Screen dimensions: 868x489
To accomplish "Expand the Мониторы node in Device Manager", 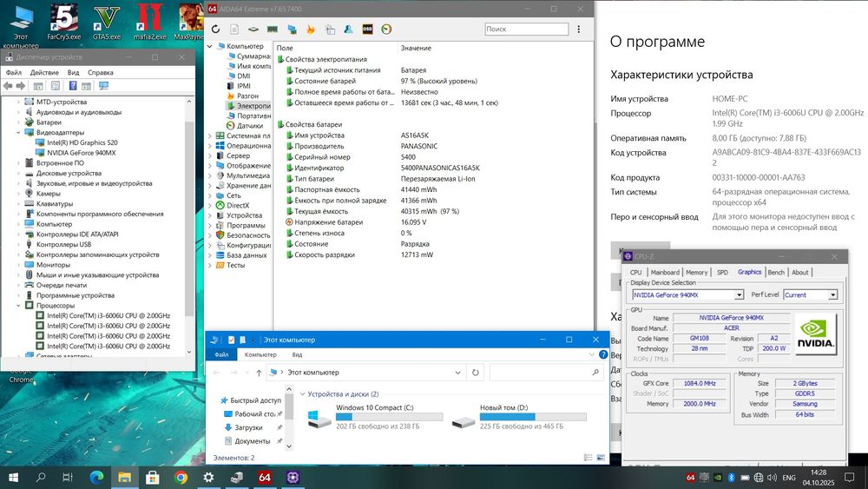I will [18, 265].
